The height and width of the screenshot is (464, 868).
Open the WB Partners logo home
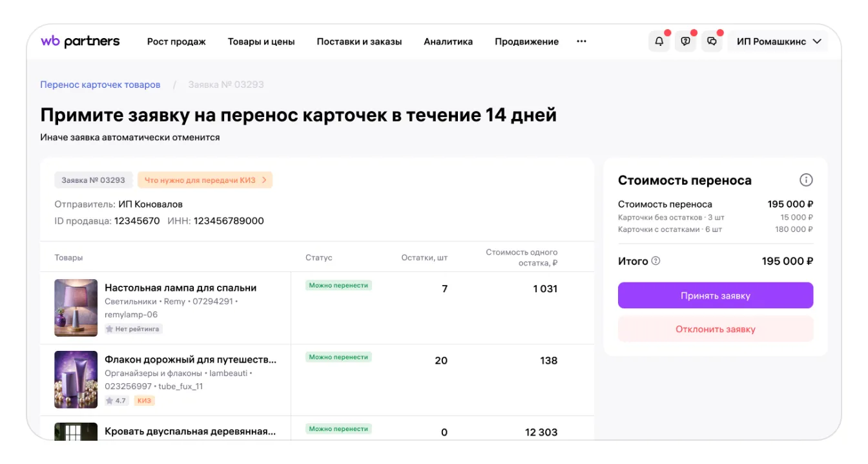point(80,41)
